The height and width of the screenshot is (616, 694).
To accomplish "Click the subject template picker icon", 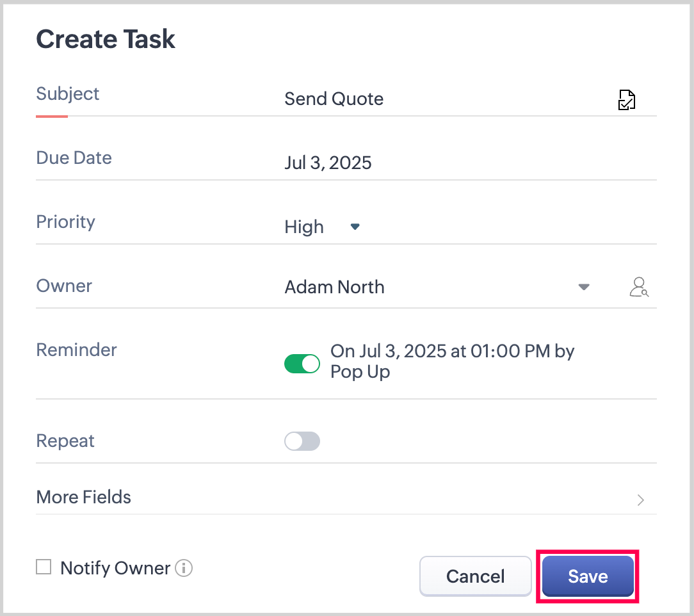I will 626,100.
